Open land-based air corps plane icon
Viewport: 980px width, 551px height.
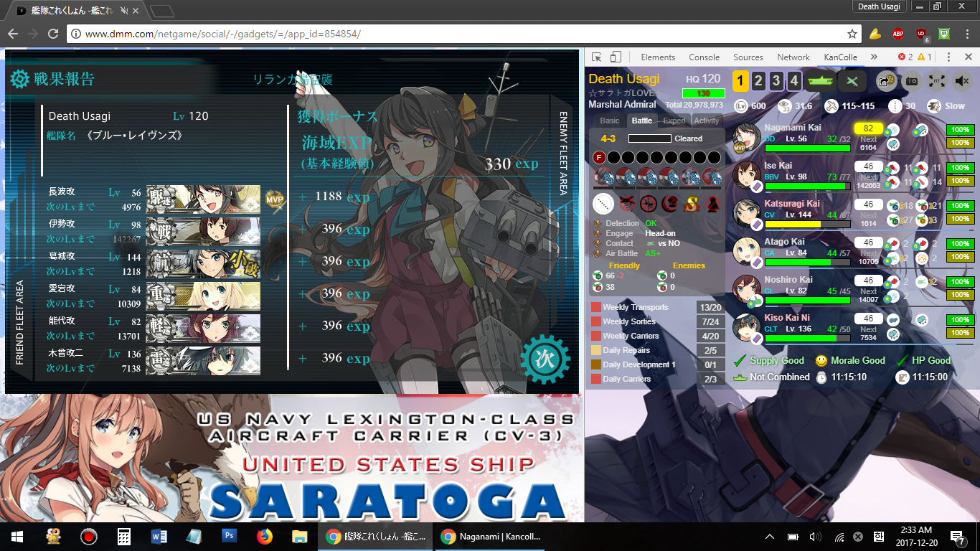852,81
